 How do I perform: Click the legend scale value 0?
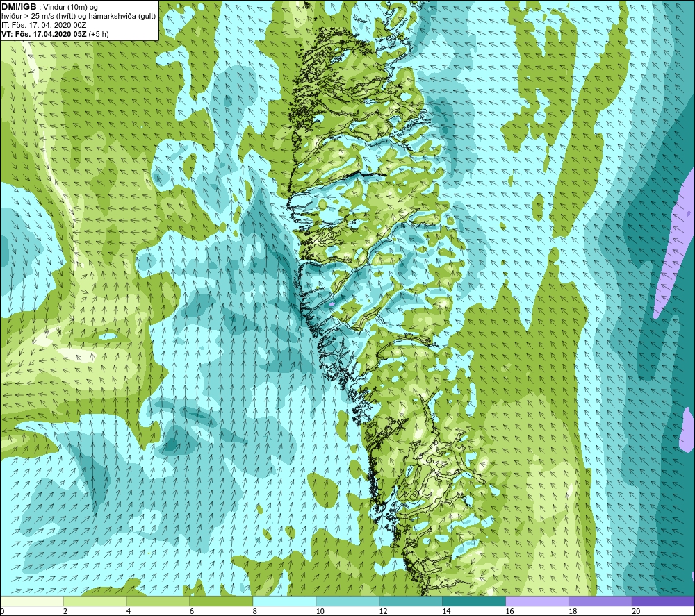pyautogui.click(x=2, y=611)
